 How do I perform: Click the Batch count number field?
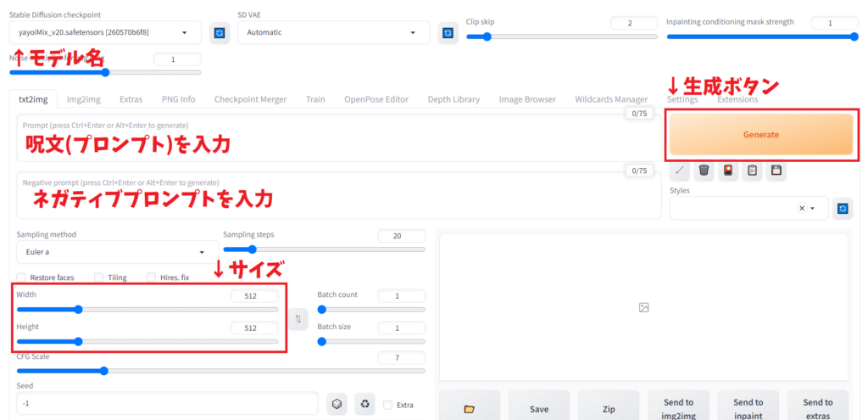click(402, 296)
